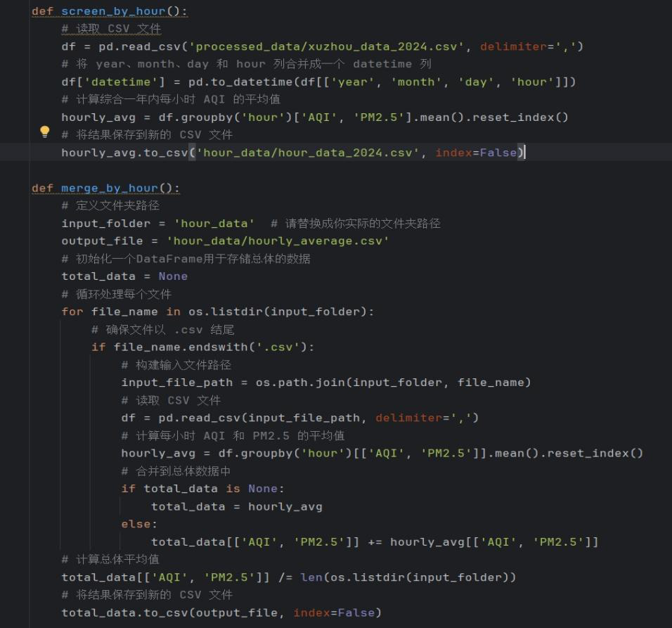This screenshot has width=672, height=628.
Task: Click None in total_data = None assignment
Action: click(173, 276)
